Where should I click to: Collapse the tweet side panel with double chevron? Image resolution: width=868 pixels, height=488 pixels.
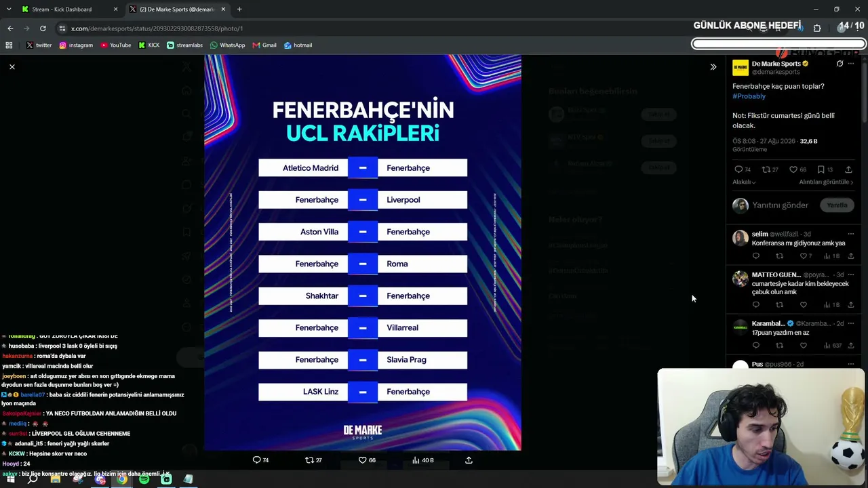[x=713, y=66]
